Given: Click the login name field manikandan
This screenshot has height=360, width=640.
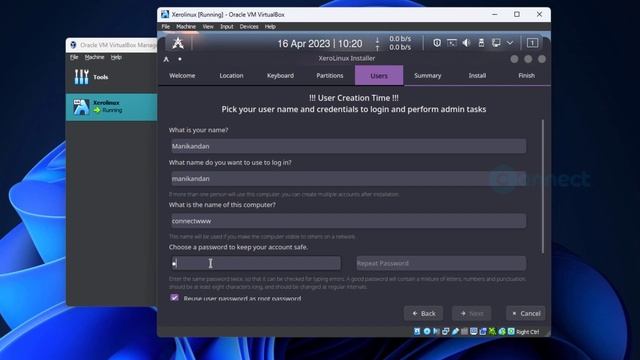Looking at the screenshot, I should (x=349, y=179).
